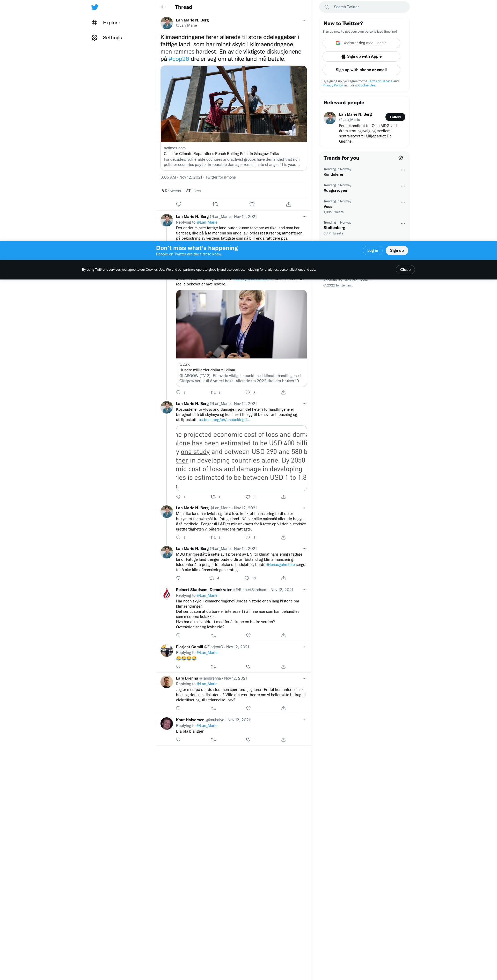This screenshot has height=980, width=497.
Task: Open the more menu on the main tweet
Action: (x=304, y=20)
